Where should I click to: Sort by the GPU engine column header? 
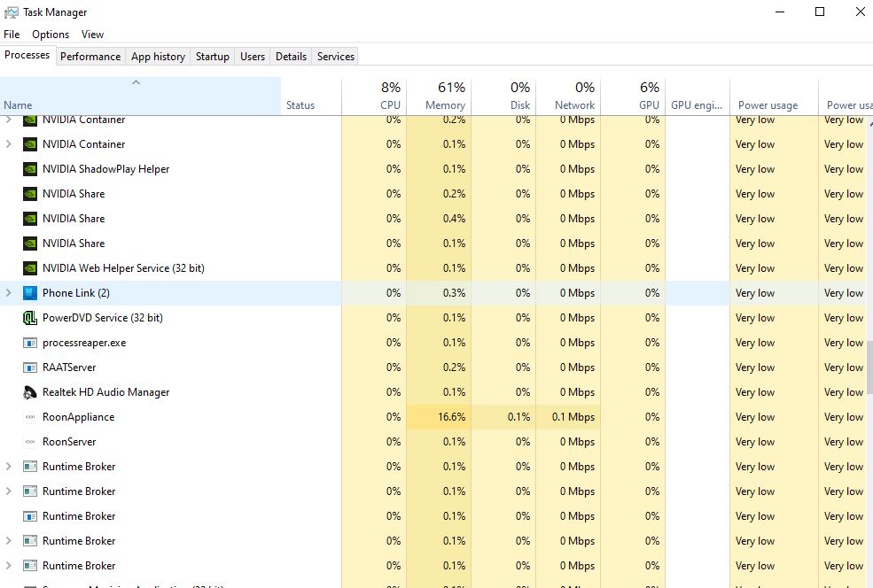[x=697, y=97]
